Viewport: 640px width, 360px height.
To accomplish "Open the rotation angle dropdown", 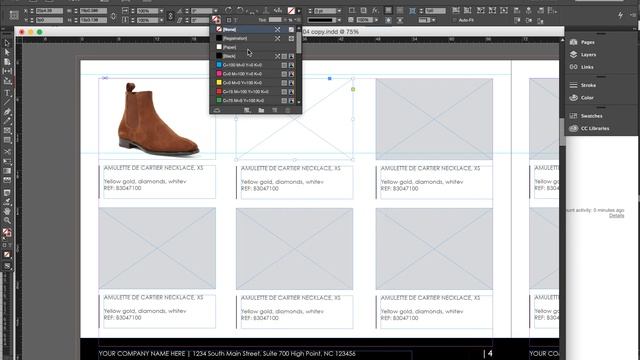I will click(x=216, y=11).
